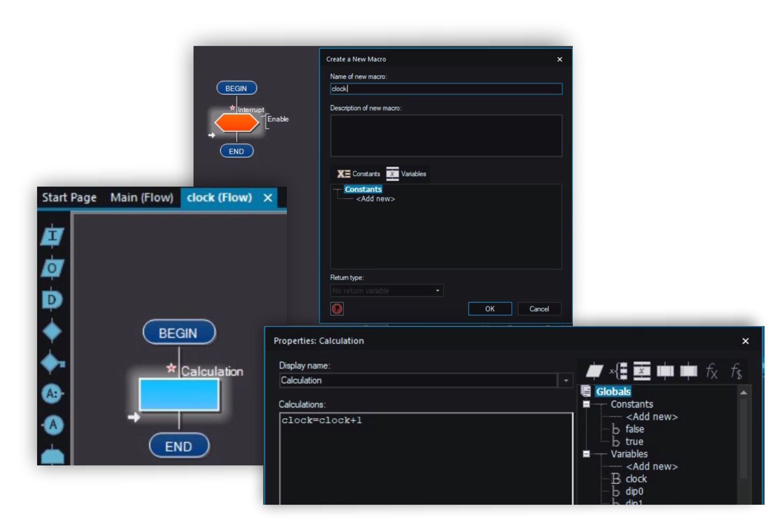Select the Connection Point A: icon
Image resolution: width=782 pixels, height=532 pixels.
tap(52, 394)
